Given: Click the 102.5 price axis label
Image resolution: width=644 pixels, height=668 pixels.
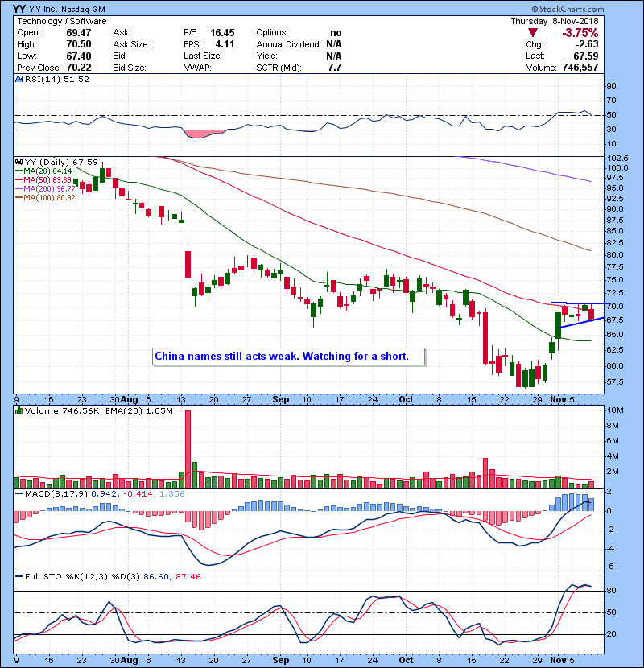Looking at the screenshot, I should coord(617,158).
